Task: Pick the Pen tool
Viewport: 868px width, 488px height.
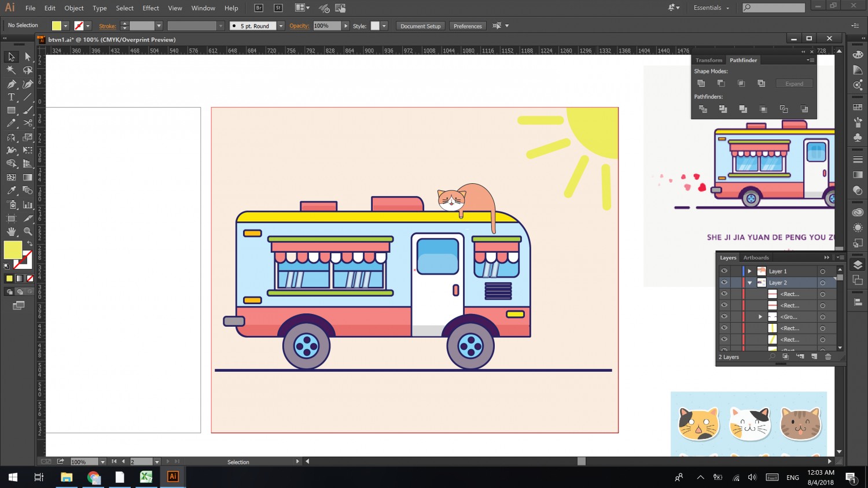Action: 11,84
